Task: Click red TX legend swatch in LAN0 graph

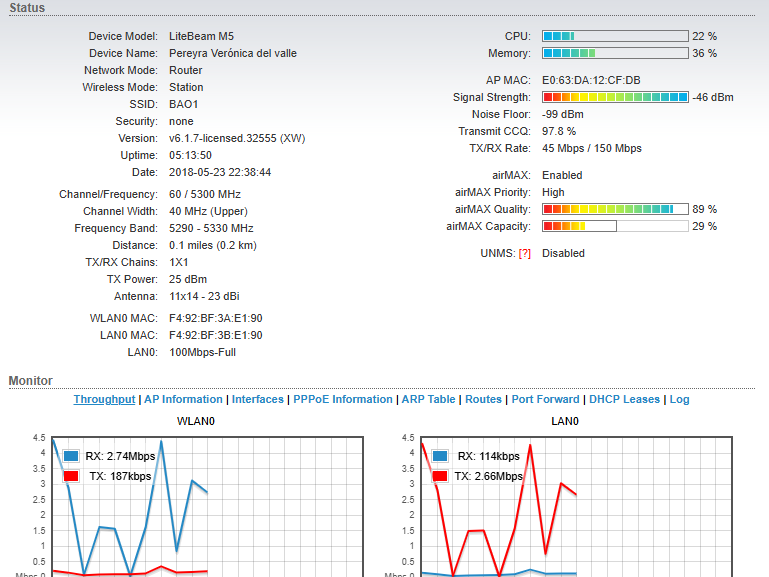Action: pos(441,476)
